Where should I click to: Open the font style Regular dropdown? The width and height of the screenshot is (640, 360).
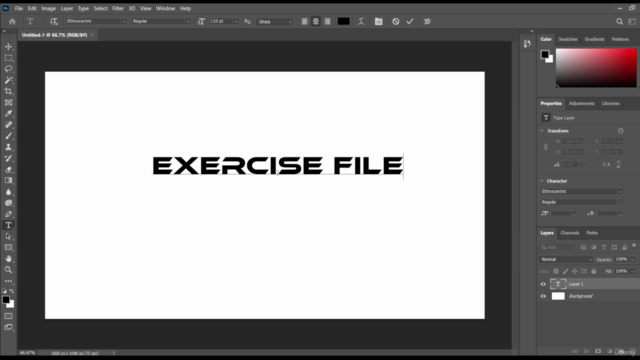(x=188, y=22)
